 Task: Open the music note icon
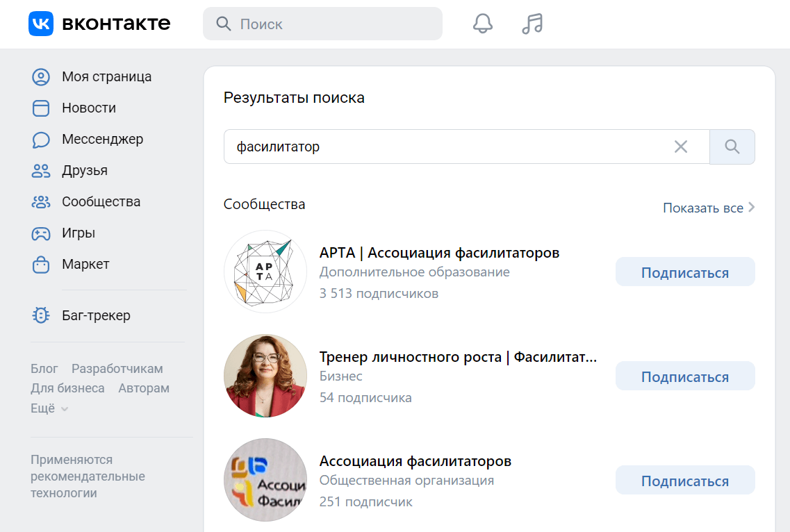pyautogui.click(x=532, y=24)
